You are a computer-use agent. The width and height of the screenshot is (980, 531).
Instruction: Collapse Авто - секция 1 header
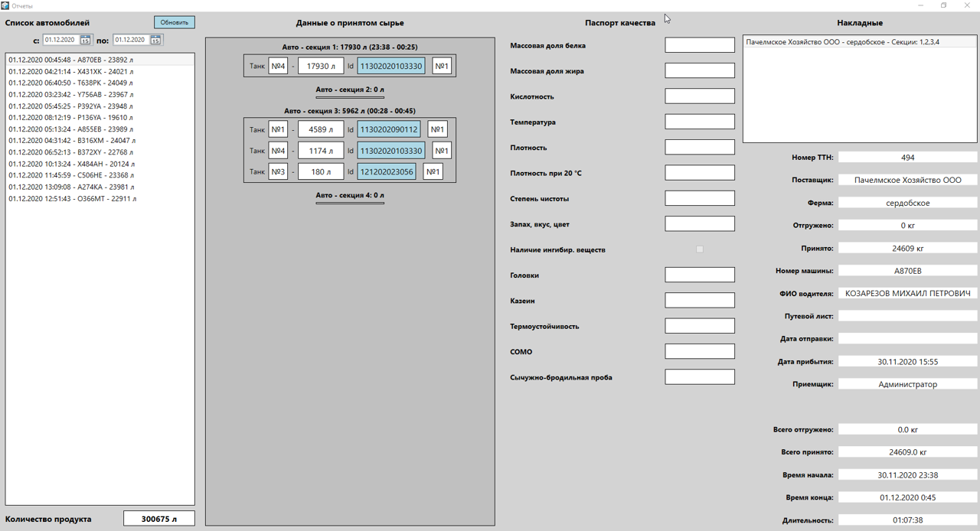350,47
